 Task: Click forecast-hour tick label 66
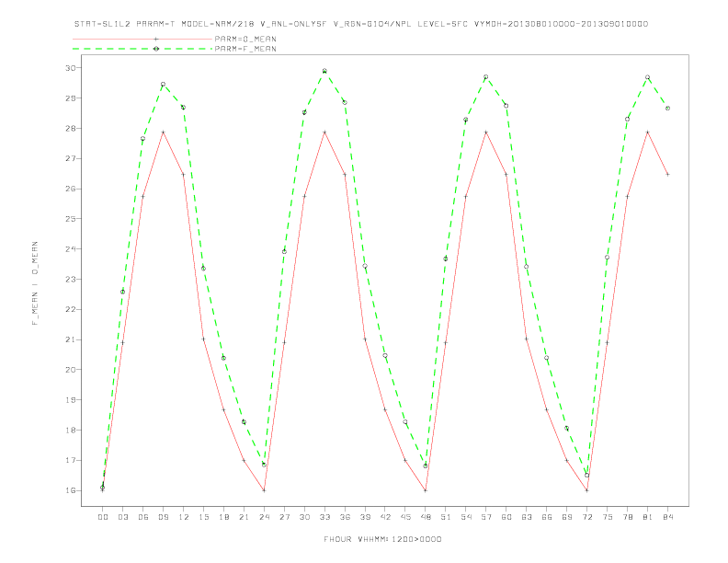[x=547, y=517]
